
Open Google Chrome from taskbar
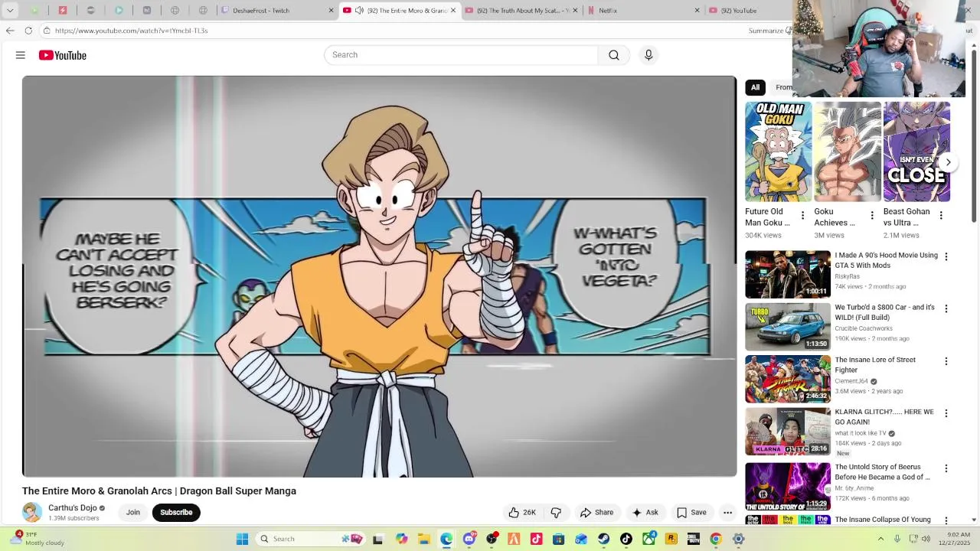(716, 539)
